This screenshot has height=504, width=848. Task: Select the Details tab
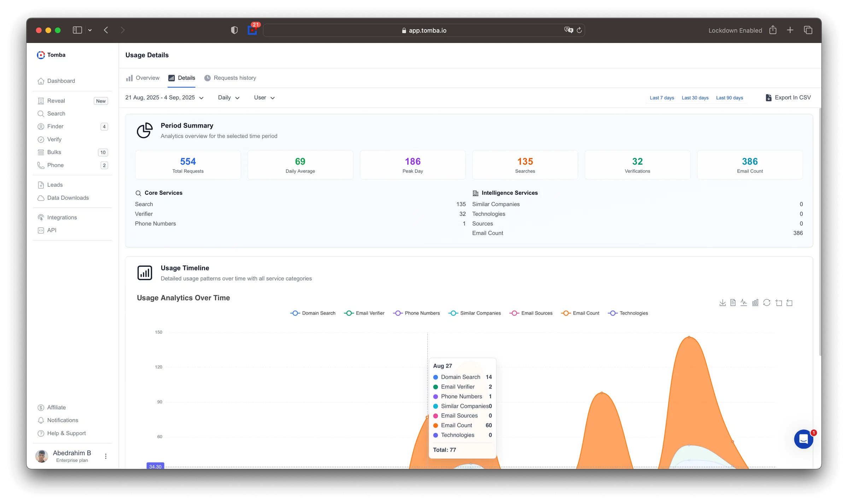182,78
